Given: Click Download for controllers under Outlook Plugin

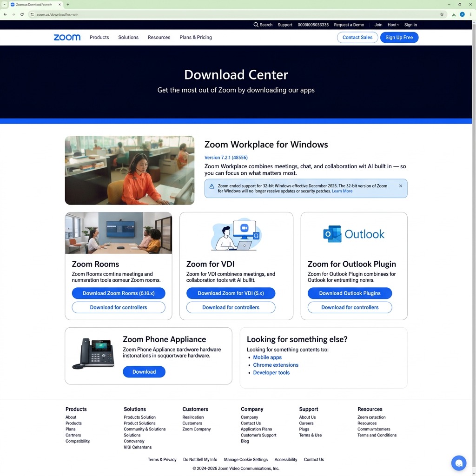Looking at the screenshot, I should pyautogui.click(x=350, y=307).
